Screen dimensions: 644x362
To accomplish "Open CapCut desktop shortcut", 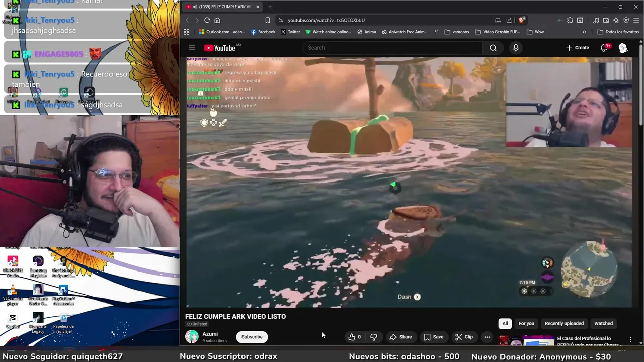I will tap(13, 321).
